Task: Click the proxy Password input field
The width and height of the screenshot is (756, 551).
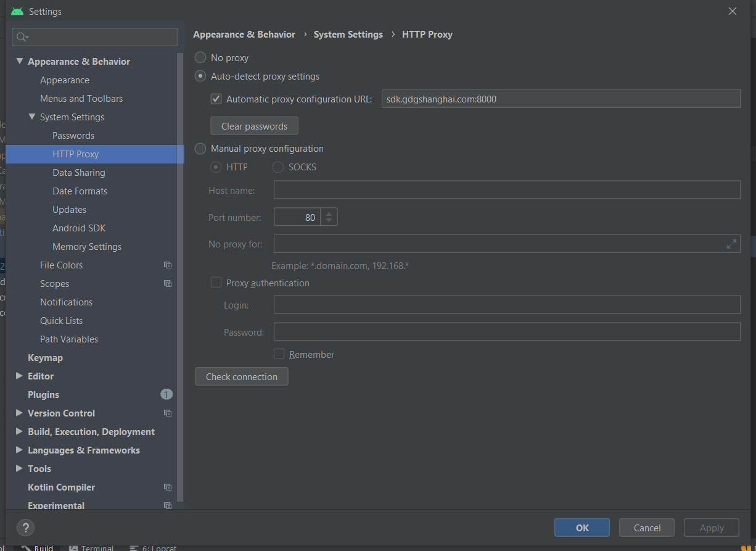Action: [x=507, y=332]
